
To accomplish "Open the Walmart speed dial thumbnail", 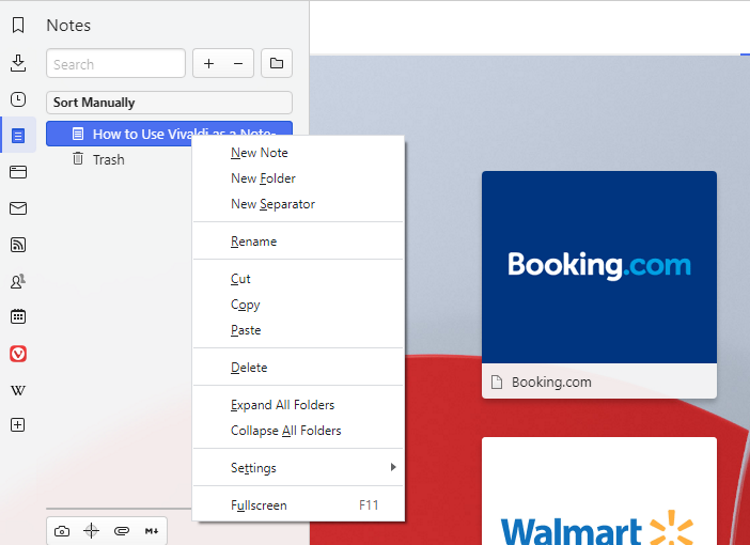I will (599, 491).
